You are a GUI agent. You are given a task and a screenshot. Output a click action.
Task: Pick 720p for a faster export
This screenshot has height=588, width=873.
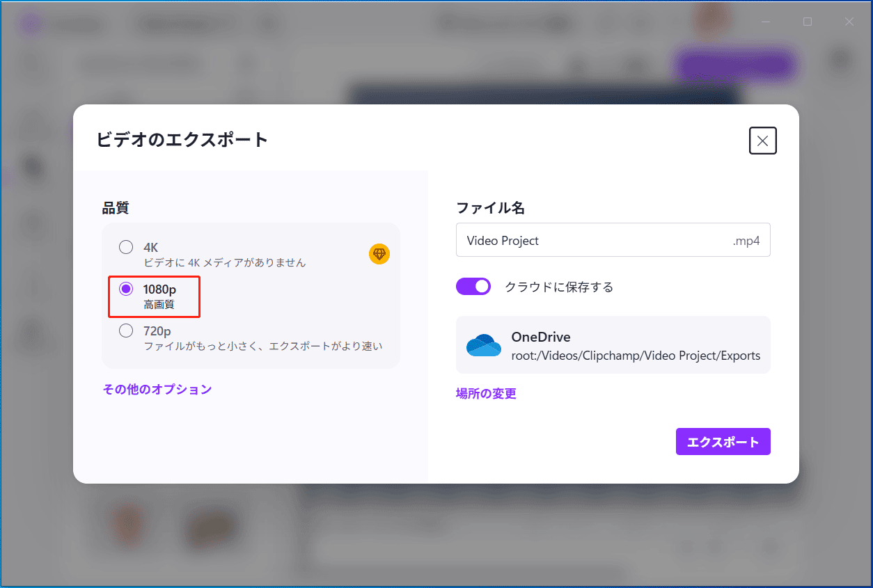126,331
